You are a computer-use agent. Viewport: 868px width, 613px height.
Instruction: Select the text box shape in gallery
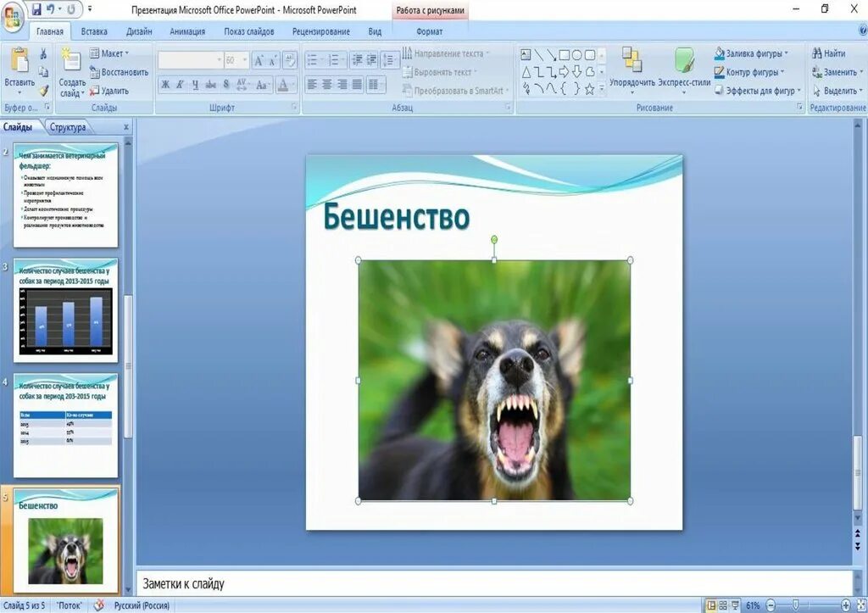click(526, 54)
